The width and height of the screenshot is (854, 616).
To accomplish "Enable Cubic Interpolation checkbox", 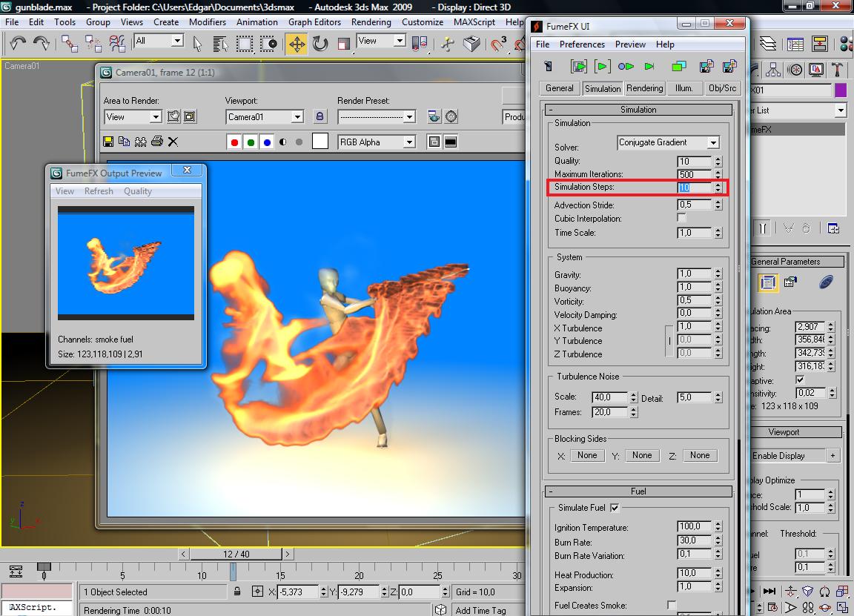I will tap(681, 218).
